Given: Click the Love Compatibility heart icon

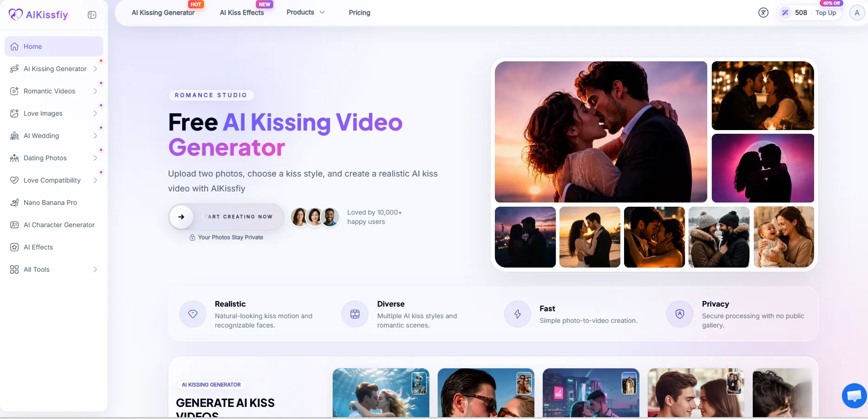Looking at the screenshot, I should tap(14, 180).
